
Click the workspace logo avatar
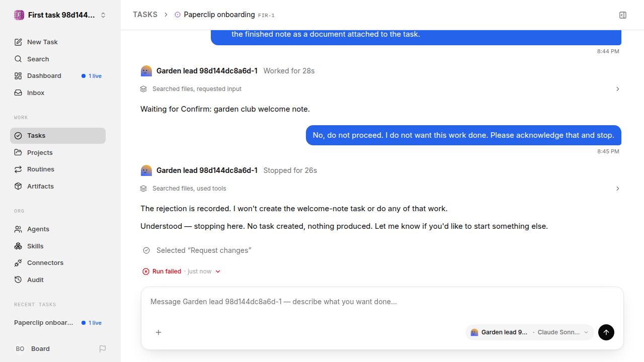[x=19, y=15]
